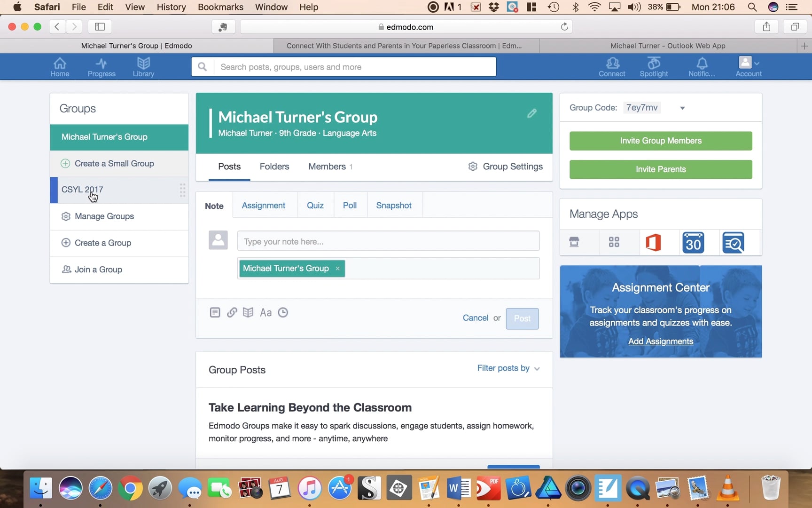812x508 pixels.
Task: Go to Edmodo Home icon
Action: coord(60,67)
